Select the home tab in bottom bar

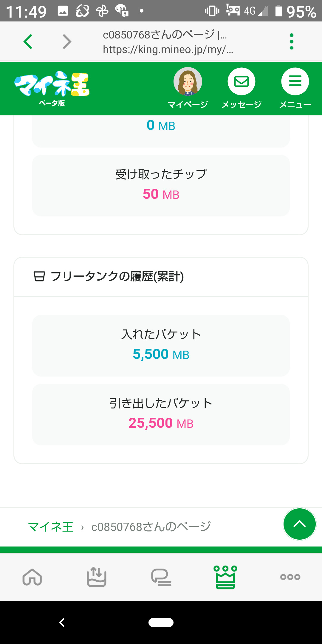32,577
